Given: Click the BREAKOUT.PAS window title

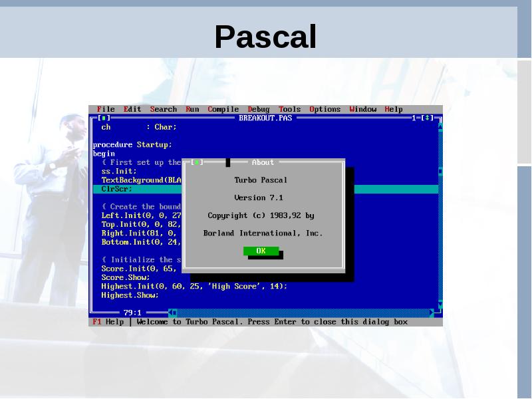Looking at the screenshot, I should (x=265, y=118).
